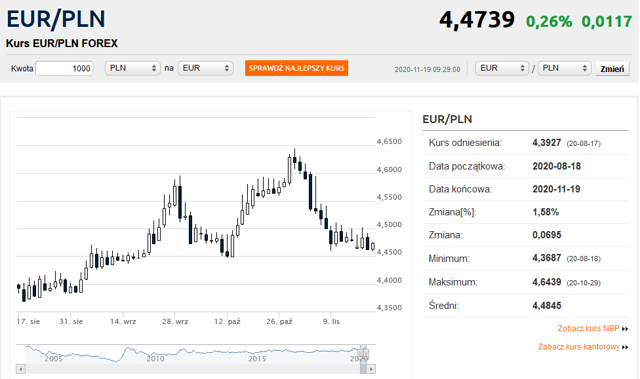Image resolution: width=640 pixels, height=379 pixels.
Task: Click the range selector handle on the mini chart
Action: [x=363, y=353]
